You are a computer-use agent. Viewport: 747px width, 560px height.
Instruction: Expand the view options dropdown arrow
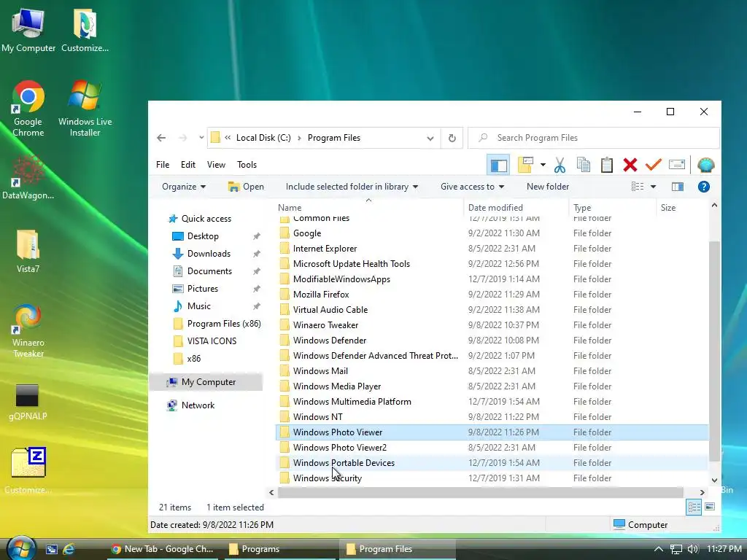[653, 187]
